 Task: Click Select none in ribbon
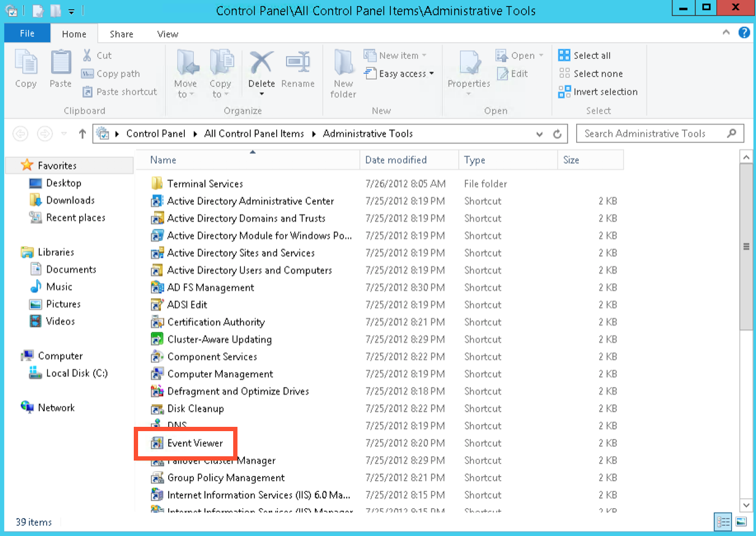[590, 74]
